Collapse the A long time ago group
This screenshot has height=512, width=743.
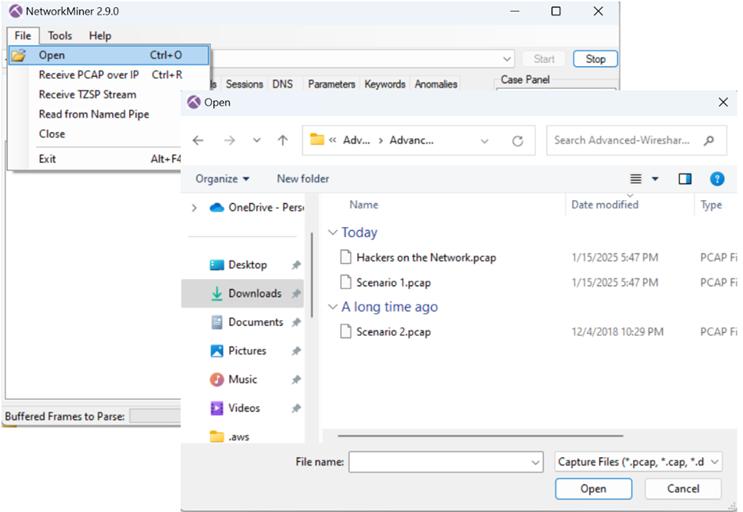(x=333, y=307)
